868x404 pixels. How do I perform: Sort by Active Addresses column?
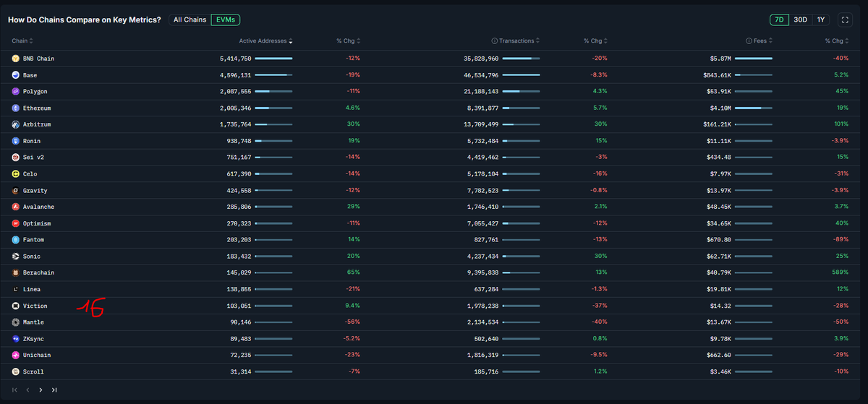[265, 41]
